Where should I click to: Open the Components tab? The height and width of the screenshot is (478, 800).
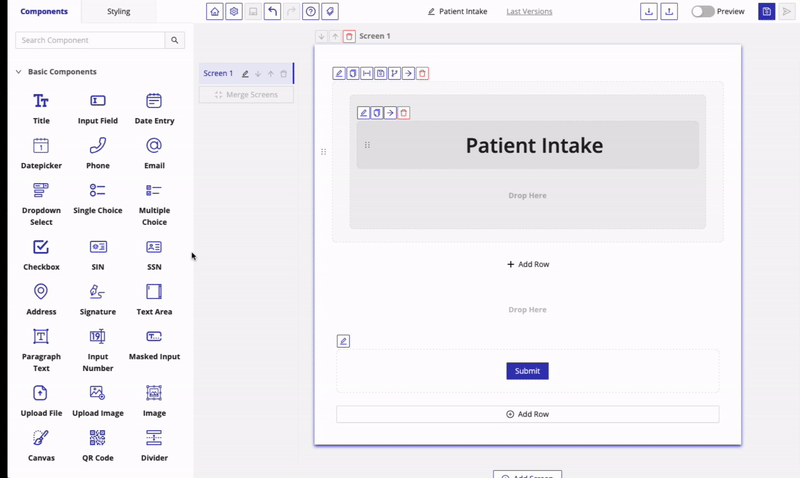pyautogui.click(x=44, y=12)
